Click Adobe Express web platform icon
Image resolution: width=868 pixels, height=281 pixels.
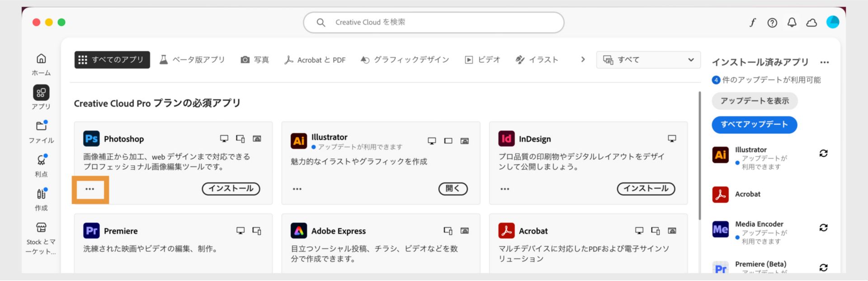pos(464,231)
